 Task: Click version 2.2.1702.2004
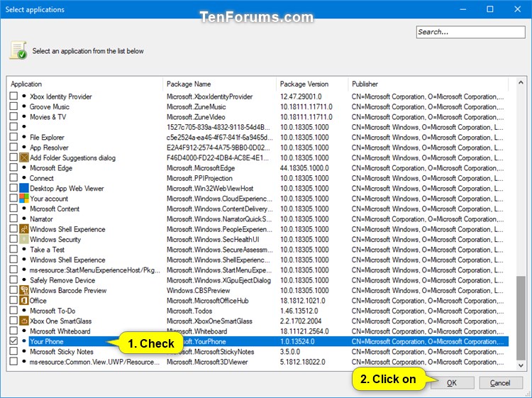pos(301,321)
